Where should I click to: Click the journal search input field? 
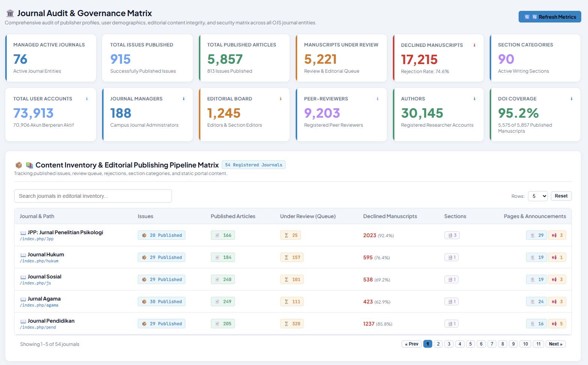point(93,196)
